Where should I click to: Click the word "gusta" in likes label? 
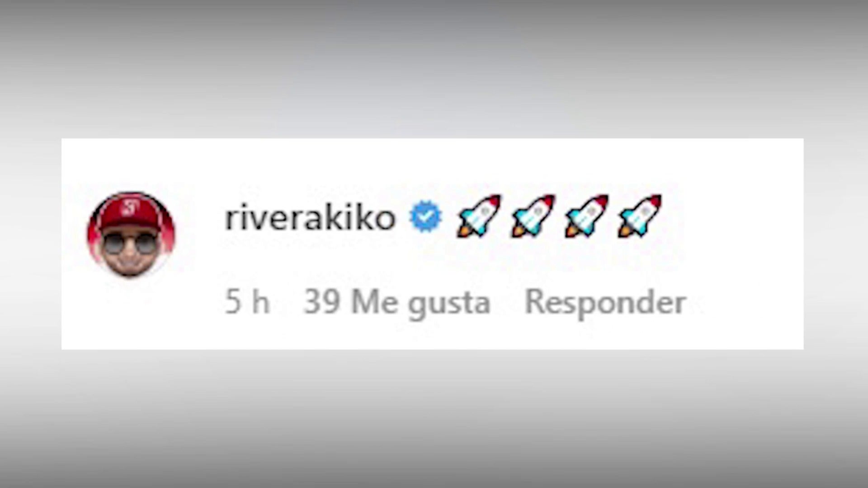(449, 305)
